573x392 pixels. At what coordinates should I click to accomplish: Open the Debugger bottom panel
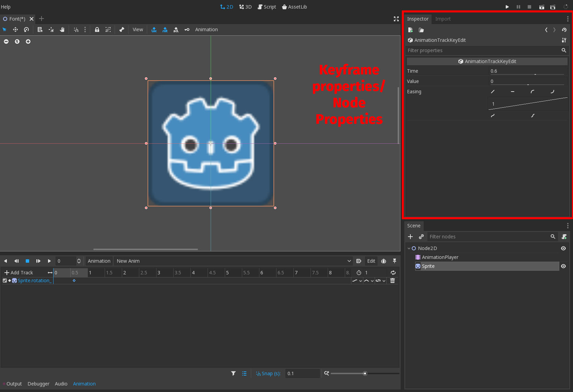point(38,384)
